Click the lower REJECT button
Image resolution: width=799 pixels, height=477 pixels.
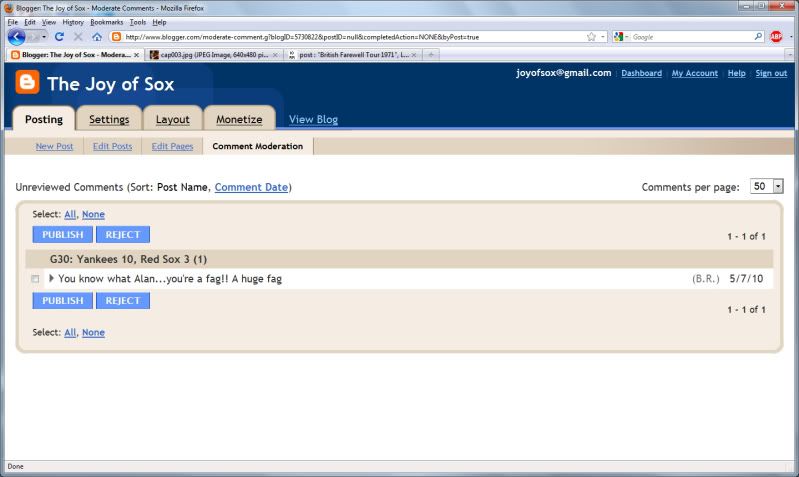(123, 300)
